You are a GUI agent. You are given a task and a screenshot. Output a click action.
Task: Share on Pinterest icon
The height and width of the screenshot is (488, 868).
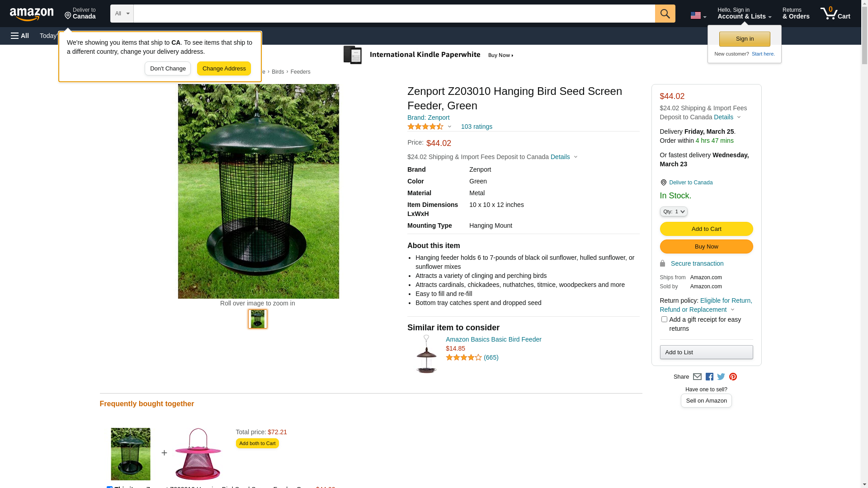[x=733, y=377]
